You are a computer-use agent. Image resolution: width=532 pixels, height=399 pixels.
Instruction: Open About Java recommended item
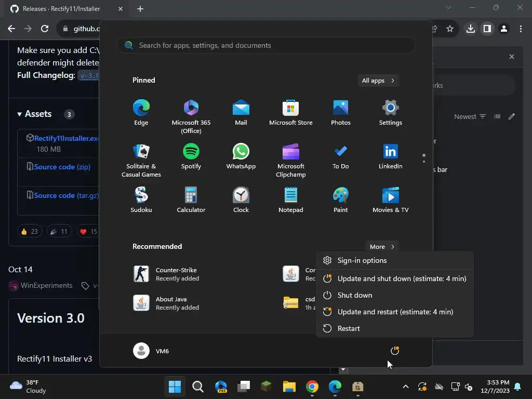point(166,303)
